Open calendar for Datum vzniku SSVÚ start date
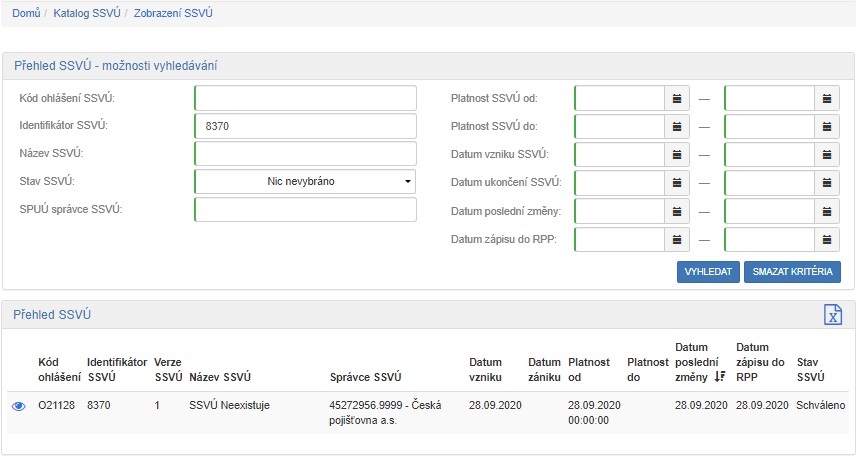857x456 pixels. tap(677, 155)
